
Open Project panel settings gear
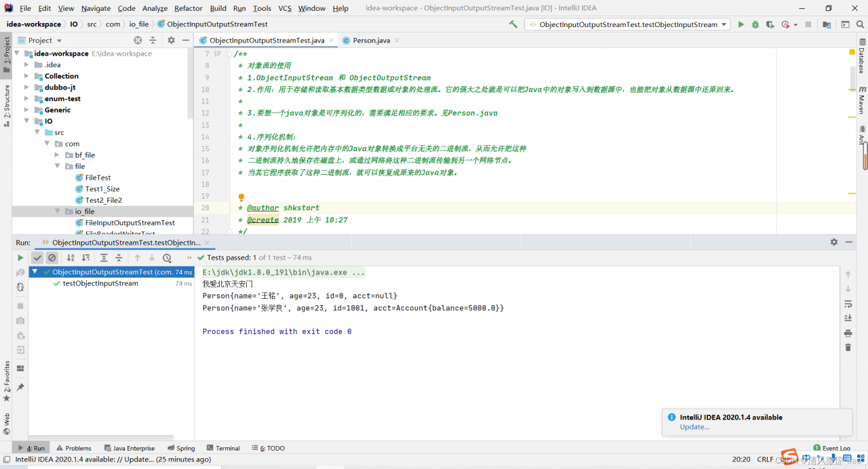tap(171, 40)
